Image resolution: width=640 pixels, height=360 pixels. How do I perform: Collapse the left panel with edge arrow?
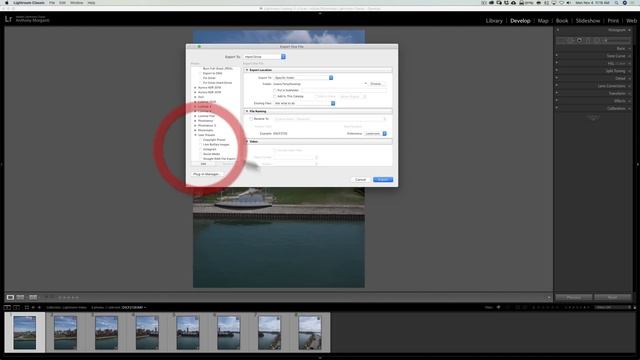tap(2, 164)
